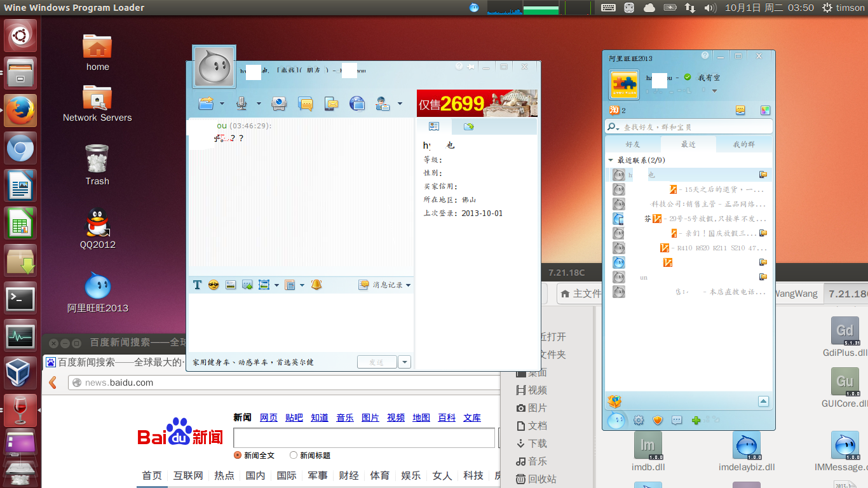Click the send picture icon in chat
Image resolution: width=868 pixels, height=488 pixels.
231,285
